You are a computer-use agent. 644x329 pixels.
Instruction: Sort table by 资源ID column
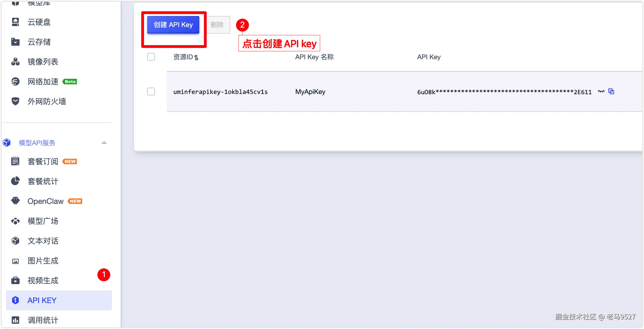pos(196,57)
